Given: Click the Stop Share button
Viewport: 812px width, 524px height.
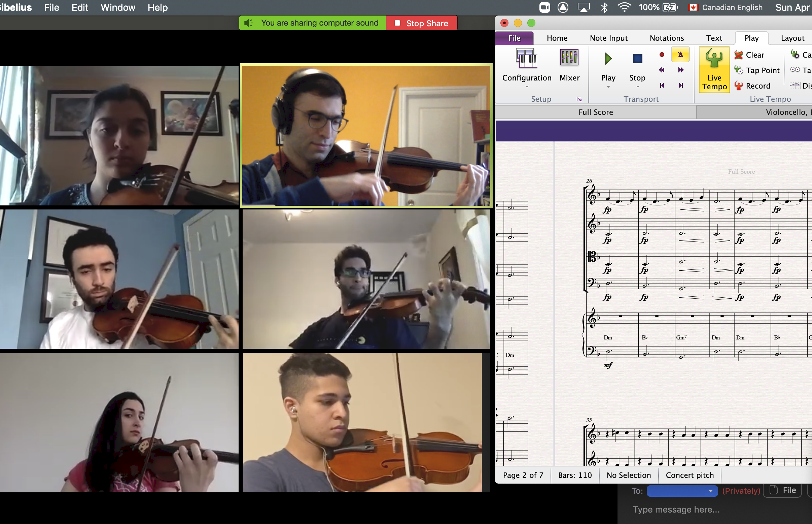Looking at the screenshot, I should coord(421,23).
